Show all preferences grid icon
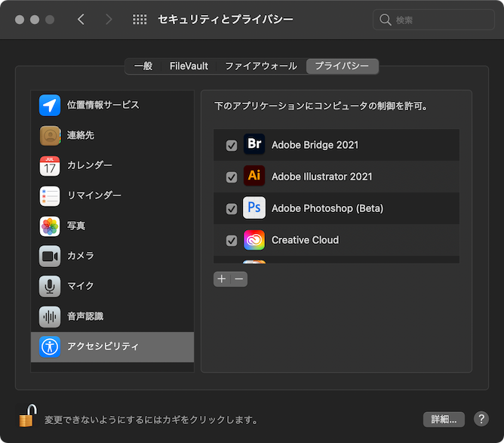The image size is (504, 443). pyautogui.click(x=140, y=20)
